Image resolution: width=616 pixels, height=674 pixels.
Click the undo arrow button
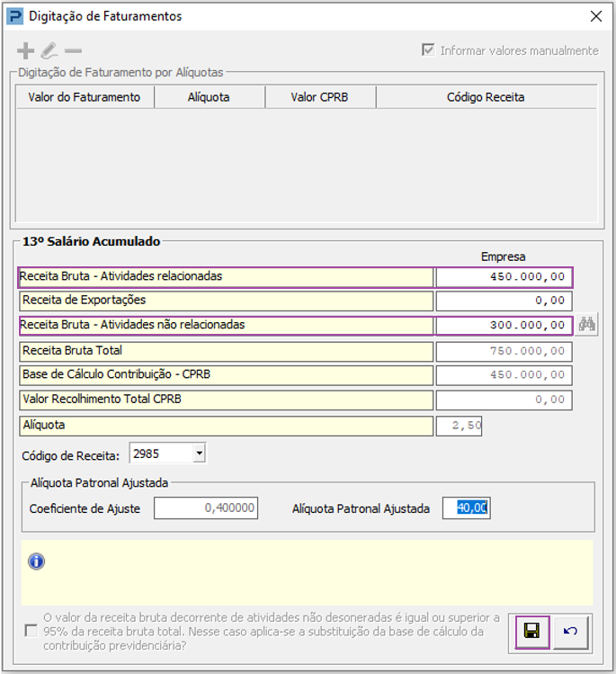[570, 632]
